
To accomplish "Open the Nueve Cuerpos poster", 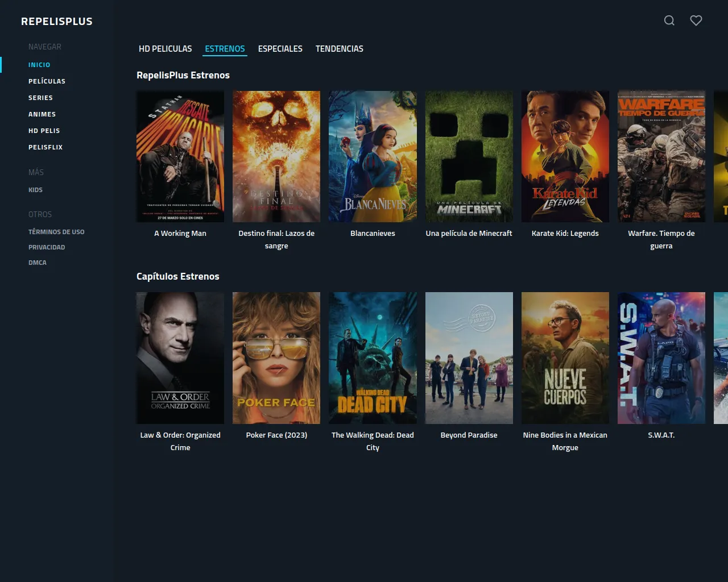I will (x=565, y=358).
